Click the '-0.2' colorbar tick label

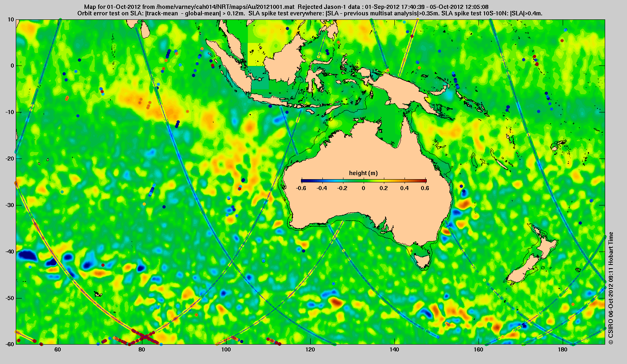coord(342,188)
